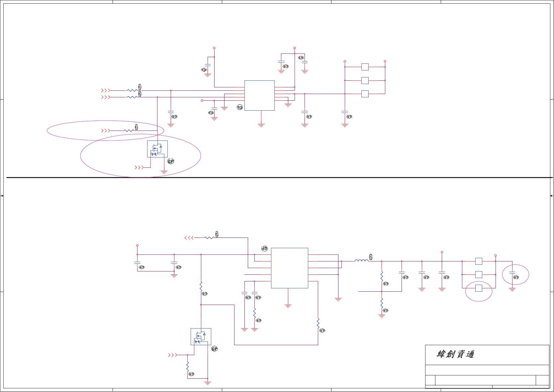Select the topmost triple-arrow input connector in the upper circuit
Screen dimensions: 554x392
(x=106, y=90)
